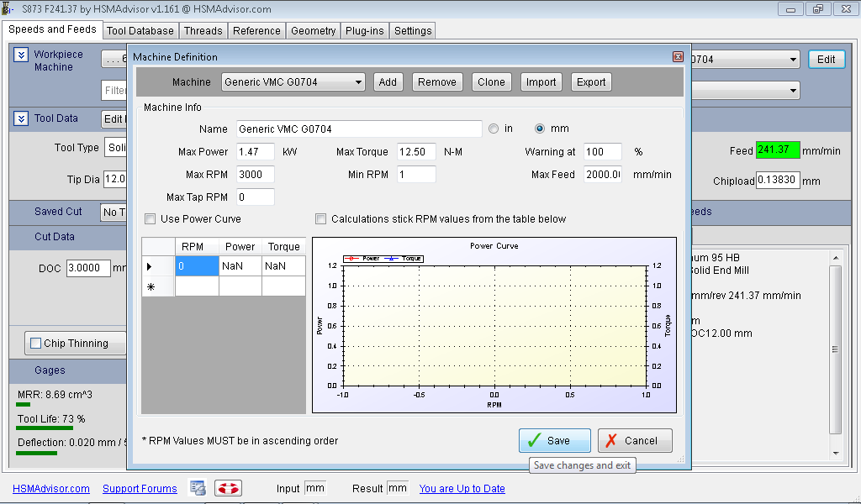Toggle the Chip Thinning checkbox

(x=35, y=343)
